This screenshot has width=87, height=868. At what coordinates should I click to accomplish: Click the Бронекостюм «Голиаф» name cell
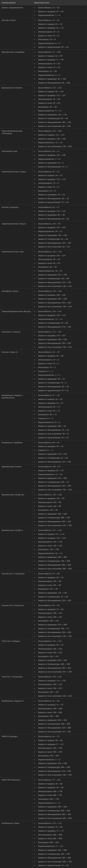[x=12, y=88]
